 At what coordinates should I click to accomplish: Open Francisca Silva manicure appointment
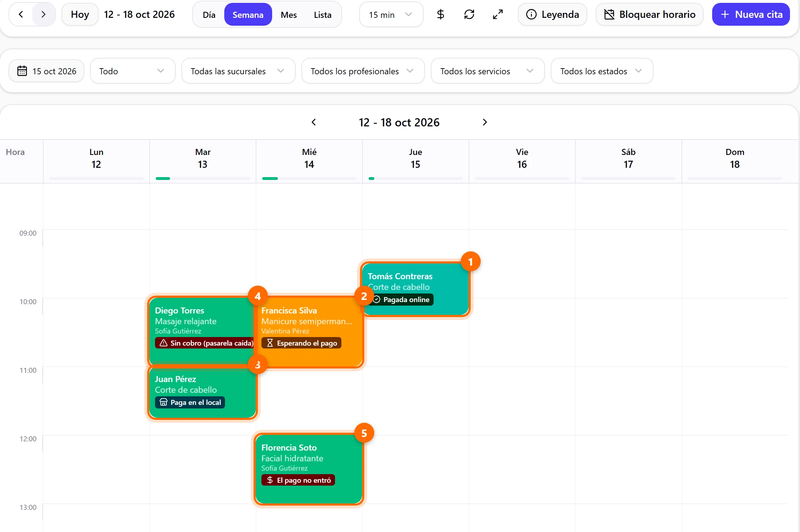[x=309, y=332]
